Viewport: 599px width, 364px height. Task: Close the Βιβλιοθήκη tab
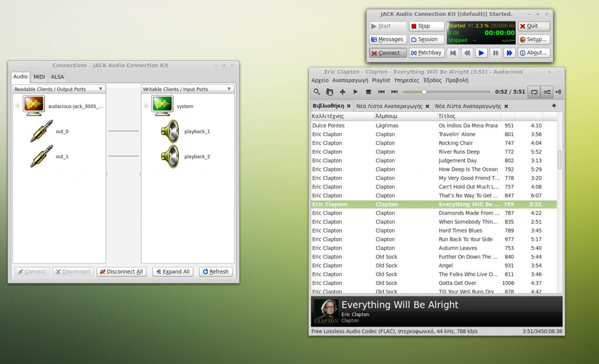(x=349, y=106)
